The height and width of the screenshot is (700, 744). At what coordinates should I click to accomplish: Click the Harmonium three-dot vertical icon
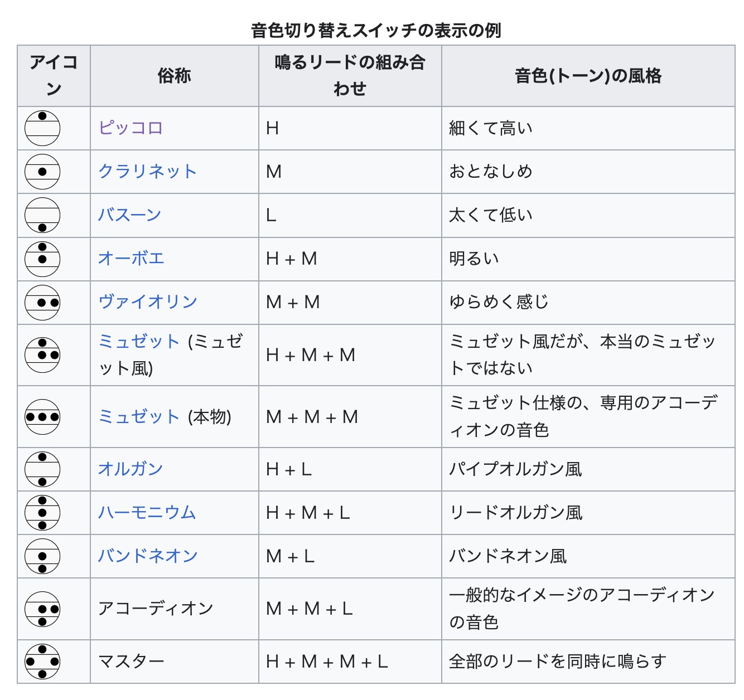click(42, 513)
